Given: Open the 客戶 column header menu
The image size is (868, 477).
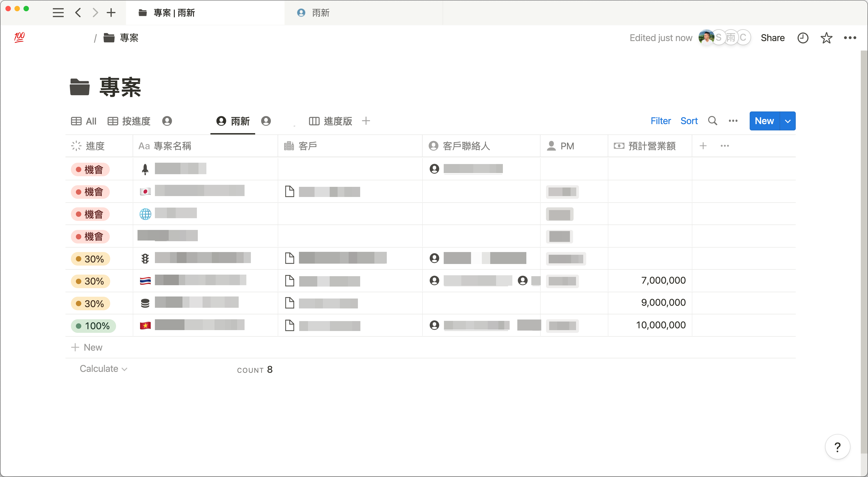Looking at the screenshot, I should 350,146.
